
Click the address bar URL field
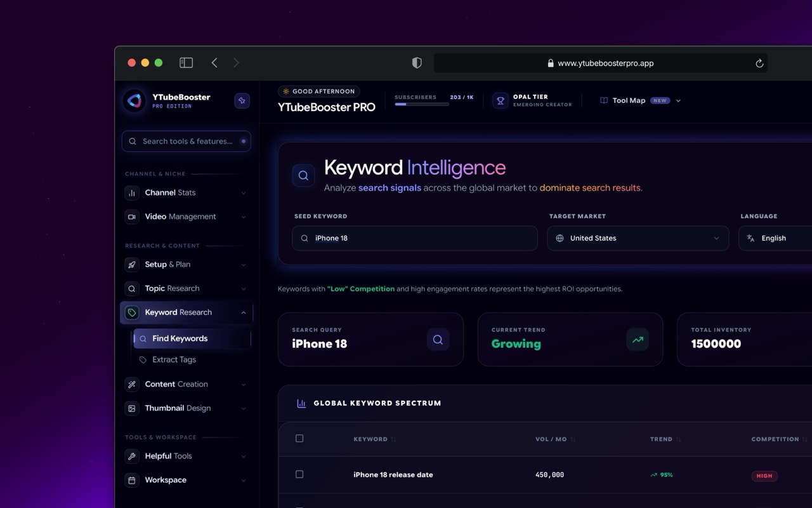point(601,63)
